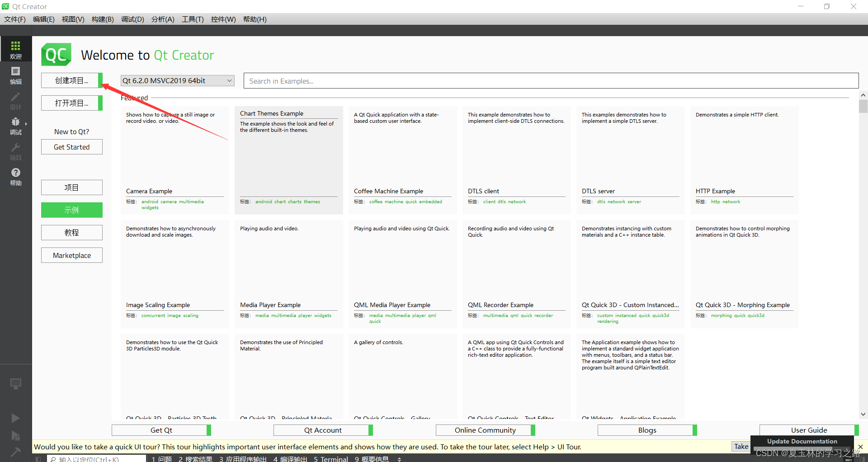Open the 视图(V) menu
Image resolution: width=868 pixels, height=462 pixels.
(73, 19)
